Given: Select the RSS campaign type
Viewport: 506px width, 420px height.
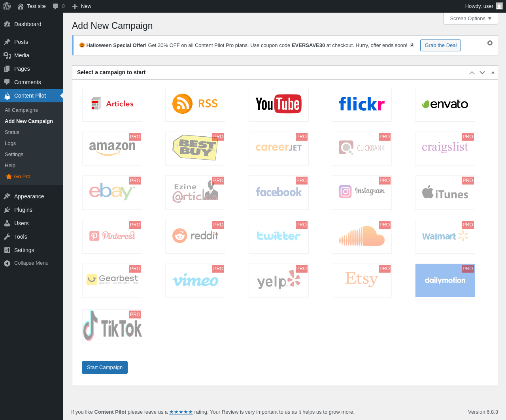Looking at the screenshot, I should click(195, 105).
